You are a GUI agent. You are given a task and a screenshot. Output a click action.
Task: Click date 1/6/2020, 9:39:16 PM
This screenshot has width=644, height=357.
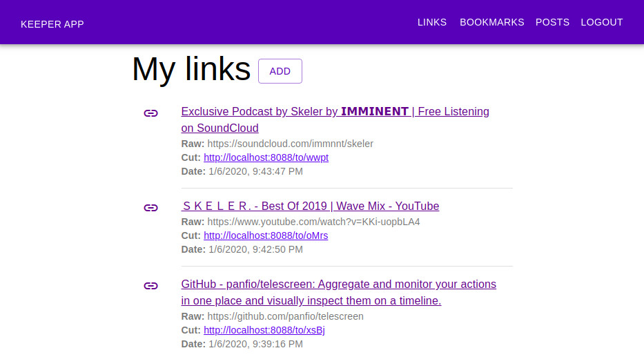pyautogui.click(x=255, y=344)
